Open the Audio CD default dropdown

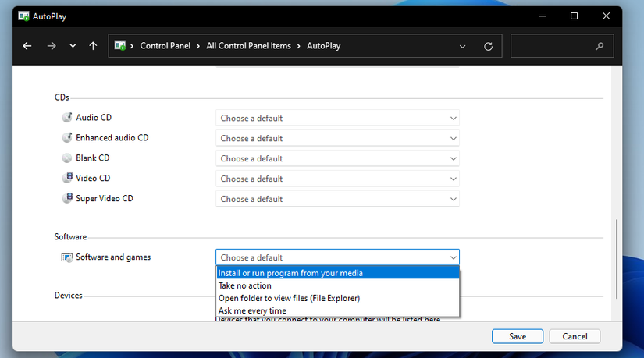click(x=337, y=119)
